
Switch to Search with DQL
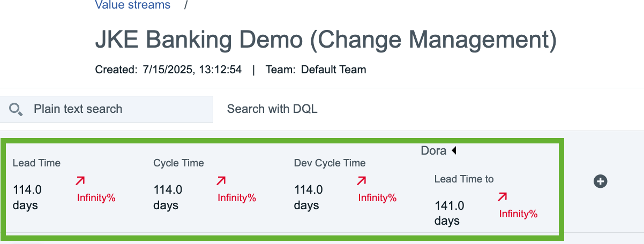pyautogui.click(x=272, y=109)
